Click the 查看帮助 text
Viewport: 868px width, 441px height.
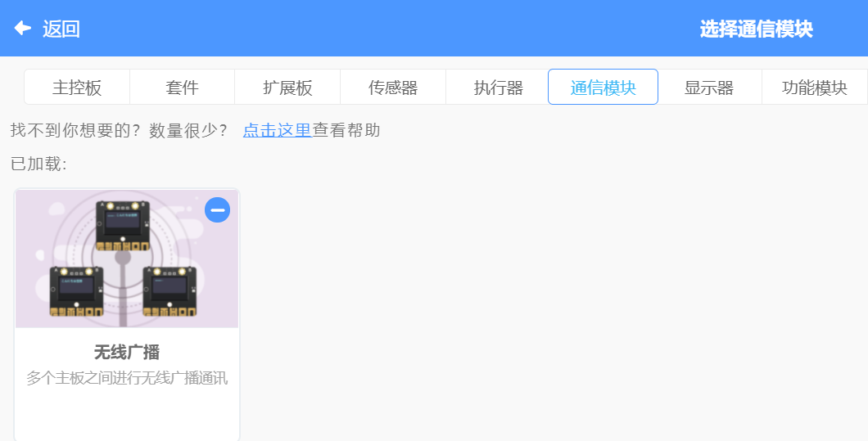346,130
